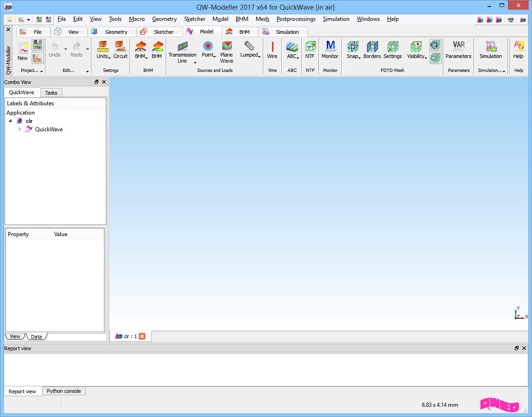Open the Mesh menu
The image size is (532, 417).
(262, 19)
